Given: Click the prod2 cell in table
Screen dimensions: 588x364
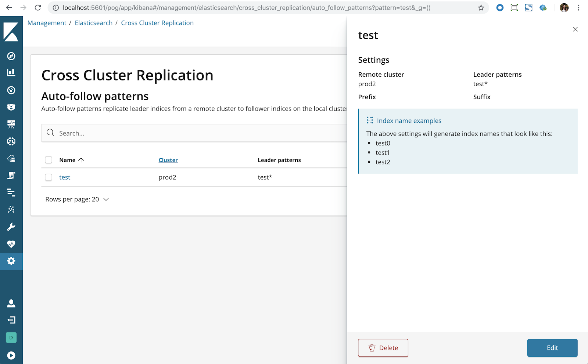Looking at the screenshot, I should (x=167, y=177).
